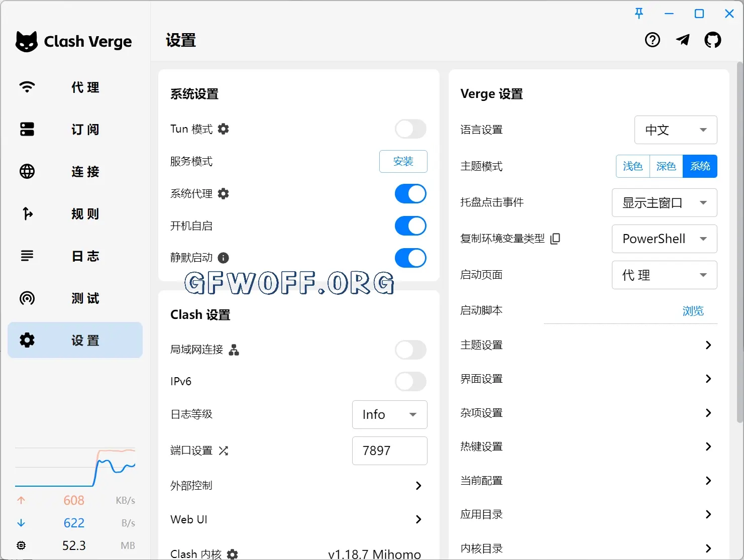
Task: Go to the 规则 page
Action: tap(75, 213)
